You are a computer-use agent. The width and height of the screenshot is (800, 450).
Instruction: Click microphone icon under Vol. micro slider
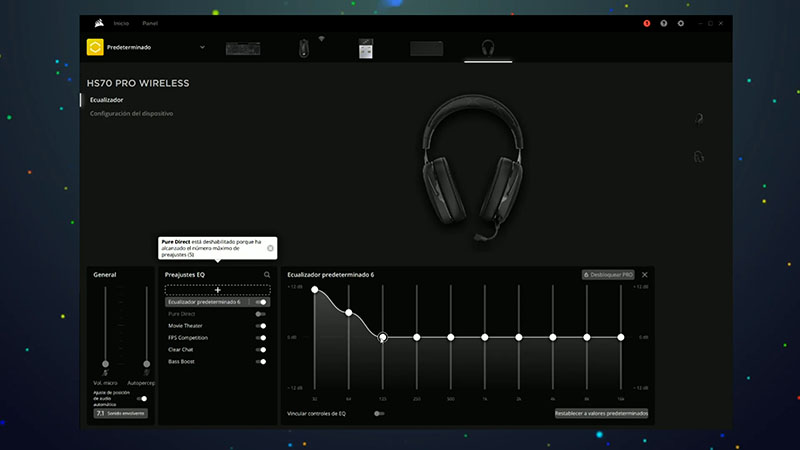(x=105, y=373)
